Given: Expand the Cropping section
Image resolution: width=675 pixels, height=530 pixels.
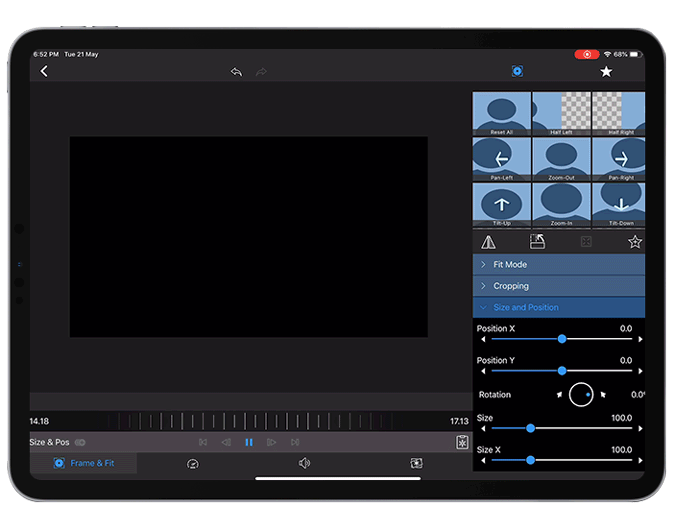Looking at the screenshot, I should pos(559,286).
